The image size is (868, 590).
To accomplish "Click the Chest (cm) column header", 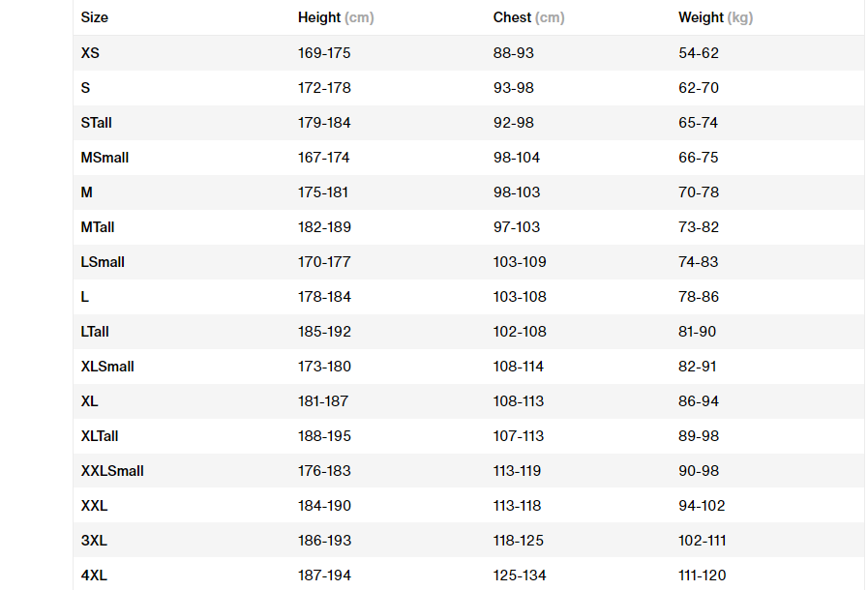I will tap(528, 17).
